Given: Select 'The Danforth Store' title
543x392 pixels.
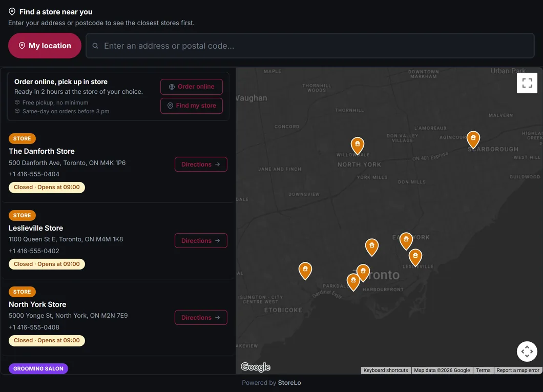Looking at the screenshot, I should pyautogui.click(x=41, y=151).
